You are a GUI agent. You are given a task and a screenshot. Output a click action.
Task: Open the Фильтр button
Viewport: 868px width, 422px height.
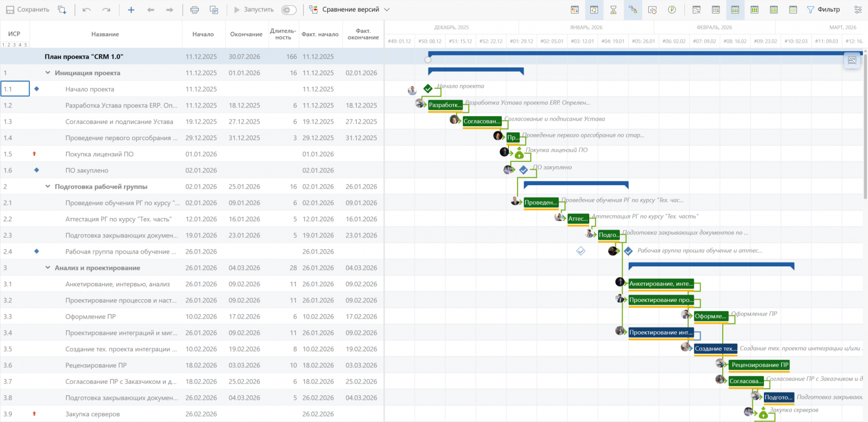click(823, 9)
